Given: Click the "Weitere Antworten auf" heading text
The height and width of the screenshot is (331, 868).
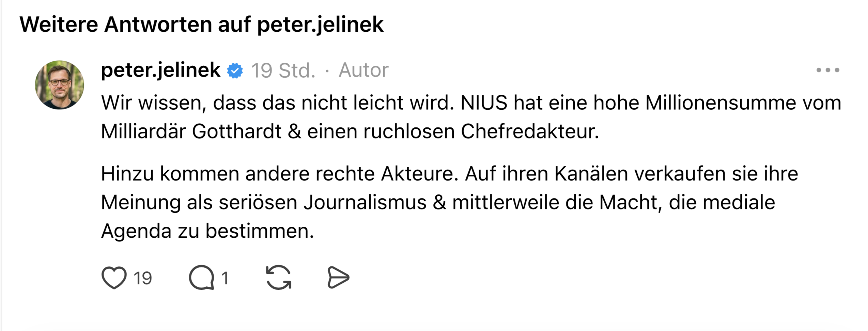Looking at the screenshot, I should (135, 25).
